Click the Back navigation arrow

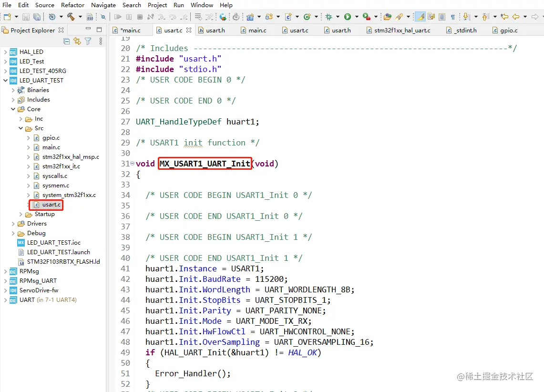coord(516,17)
